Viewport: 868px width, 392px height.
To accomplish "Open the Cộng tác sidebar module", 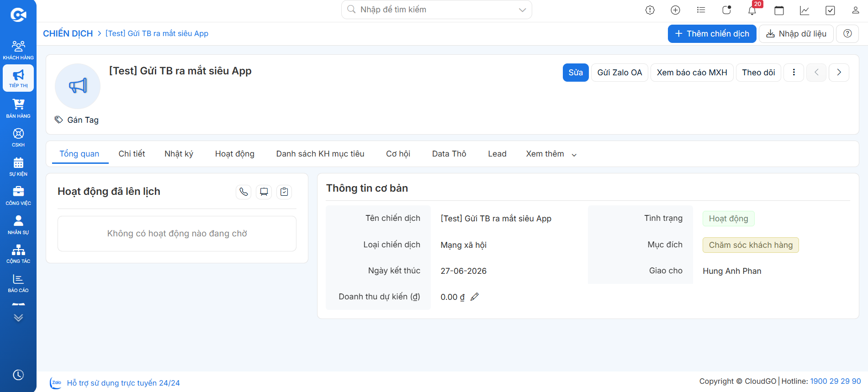I will pos(18,254).
